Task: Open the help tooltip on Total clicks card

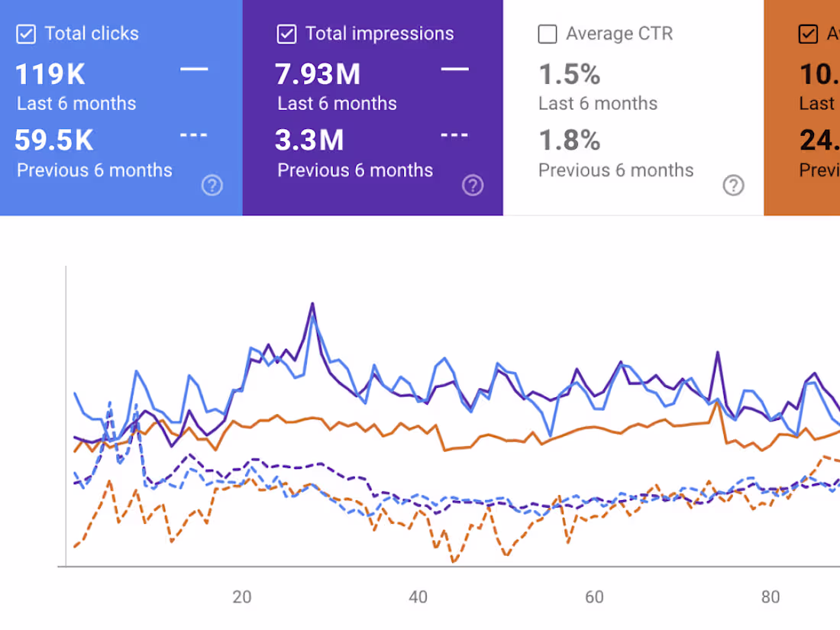Action: 212,185
